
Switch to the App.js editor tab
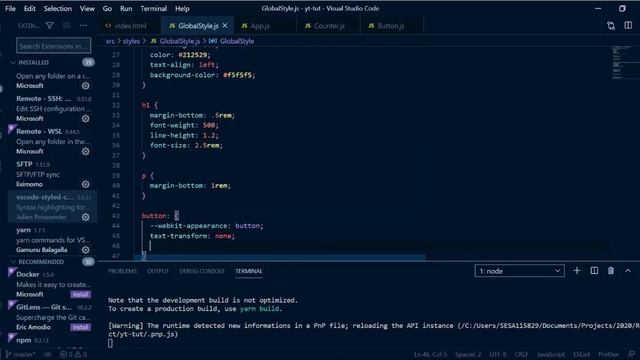pos(260,26)
